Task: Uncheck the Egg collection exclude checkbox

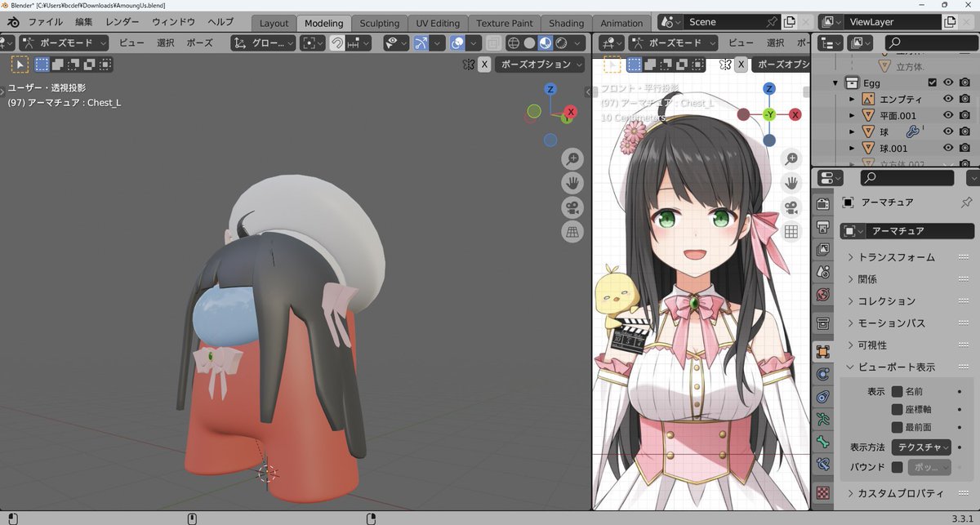Action: coord(932,82)
